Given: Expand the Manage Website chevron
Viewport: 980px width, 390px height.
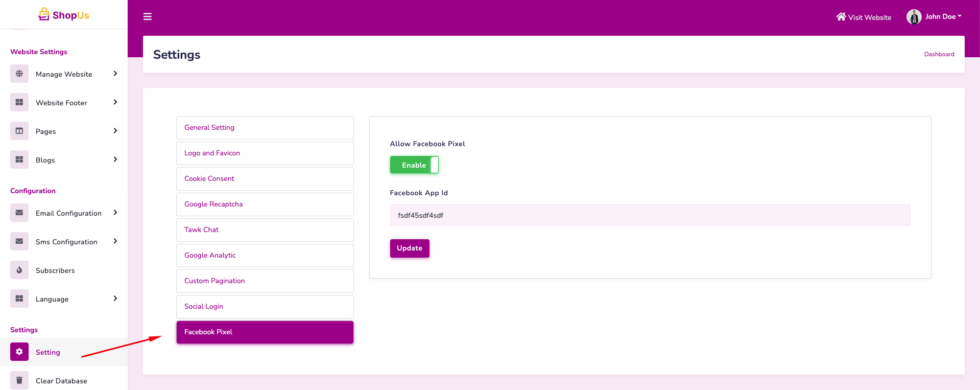Looking at the screenshot, I should pyautogui.click(x=115, y=74).
